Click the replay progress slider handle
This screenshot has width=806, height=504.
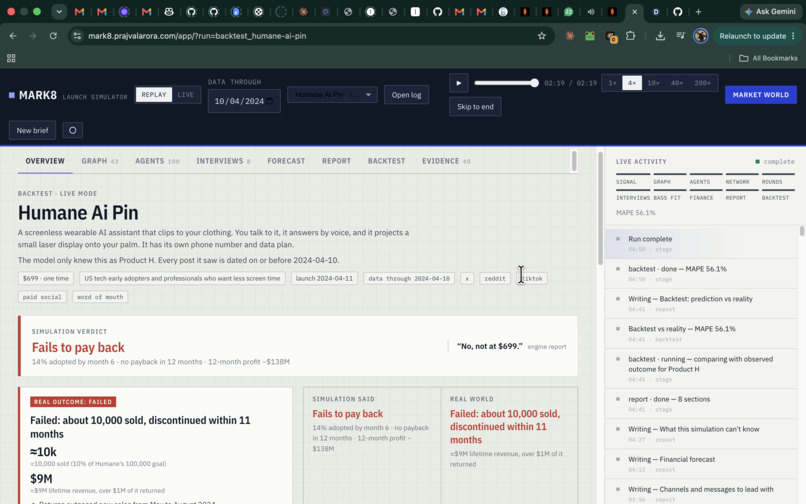tap(535, 83)
